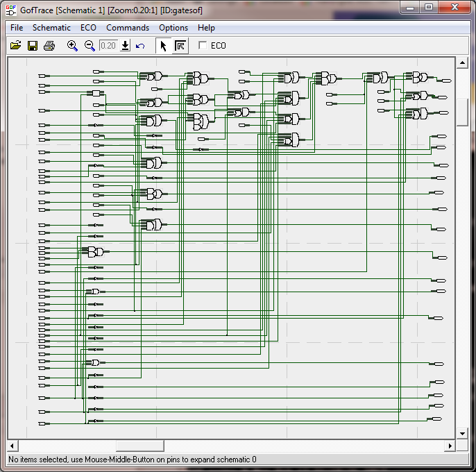Click the vertical scrollbar down arrow
Viewport: 476px width, 472px height.
463,434
